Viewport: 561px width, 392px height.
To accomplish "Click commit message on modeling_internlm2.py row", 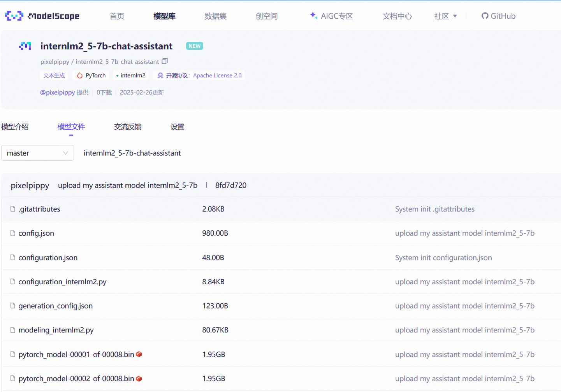I will click(x=465, y=330).
